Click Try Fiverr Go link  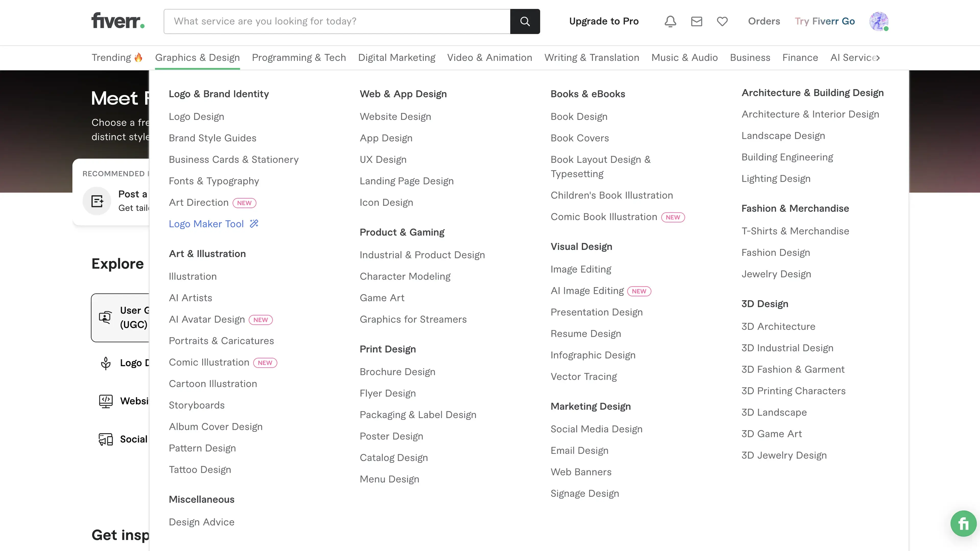tap(824, 21)
